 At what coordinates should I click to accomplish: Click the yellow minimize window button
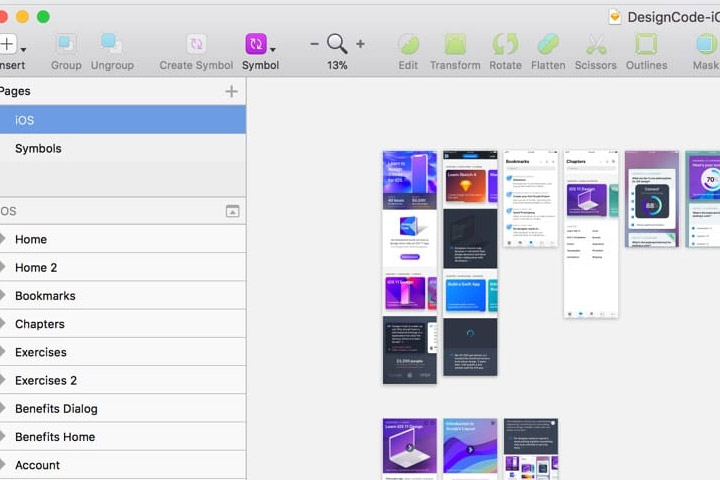[22, 17]
